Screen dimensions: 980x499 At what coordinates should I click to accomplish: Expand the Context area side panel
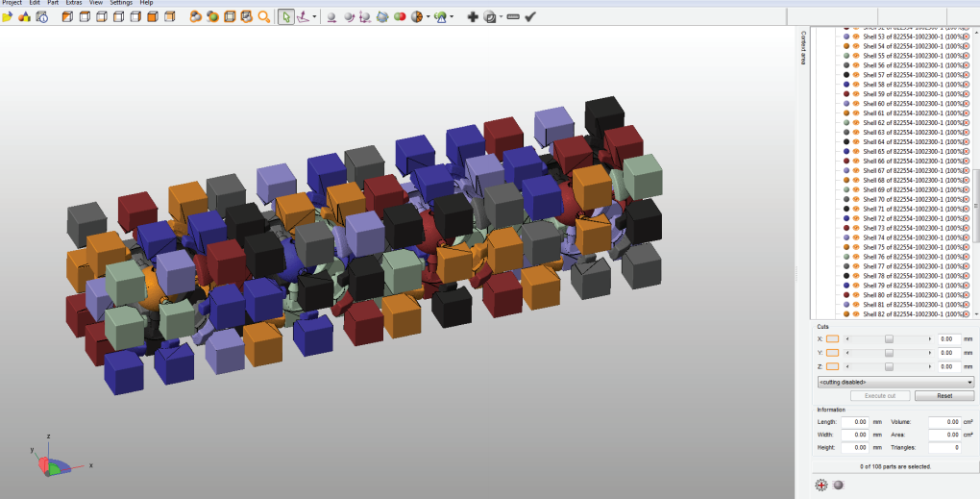[802, 48]
